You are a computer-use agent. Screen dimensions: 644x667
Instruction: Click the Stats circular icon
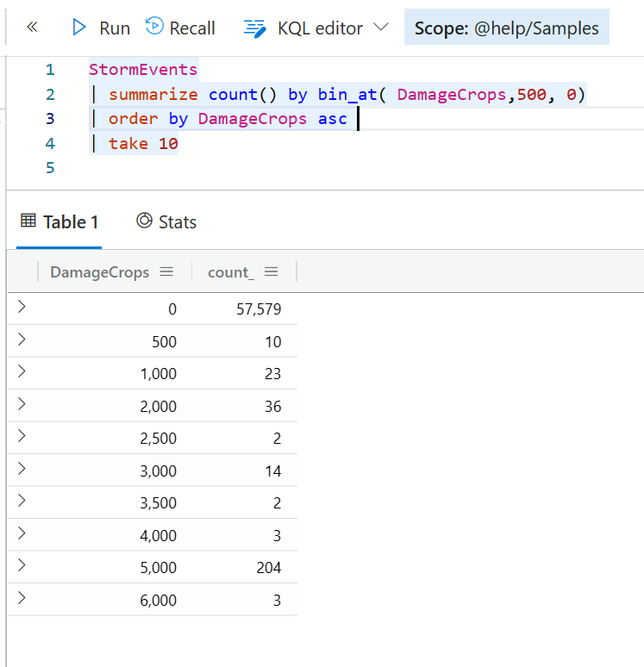point(144,221)
